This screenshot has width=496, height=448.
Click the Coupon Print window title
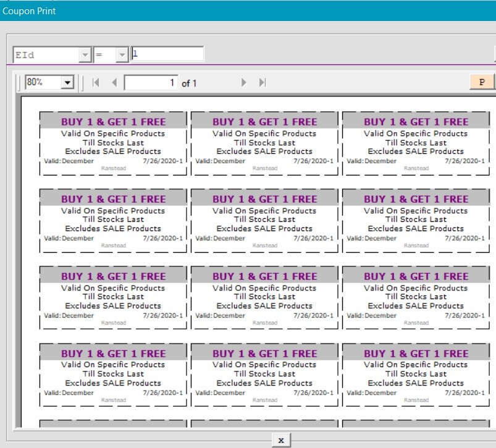coord(29,11)
